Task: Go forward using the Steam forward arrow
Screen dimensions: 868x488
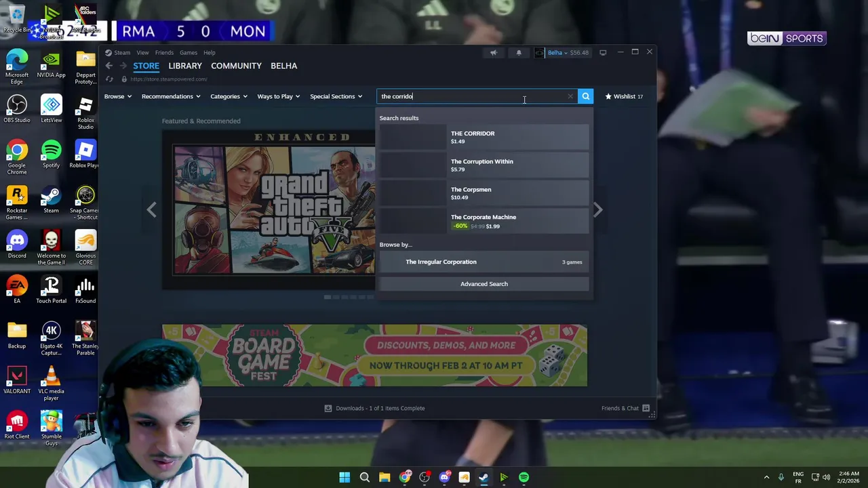Action: coord(123,66)
